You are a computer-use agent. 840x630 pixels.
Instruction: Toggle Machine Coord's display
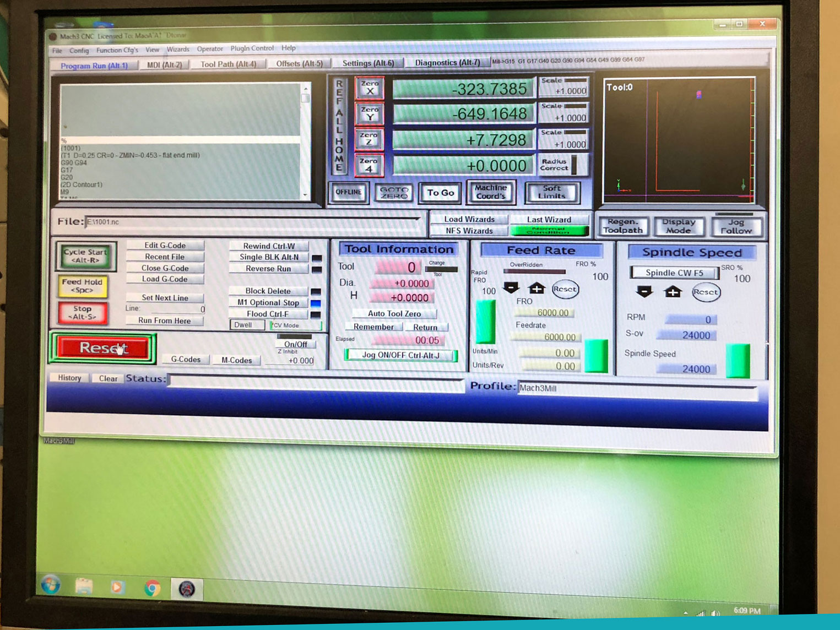point(490,192)
